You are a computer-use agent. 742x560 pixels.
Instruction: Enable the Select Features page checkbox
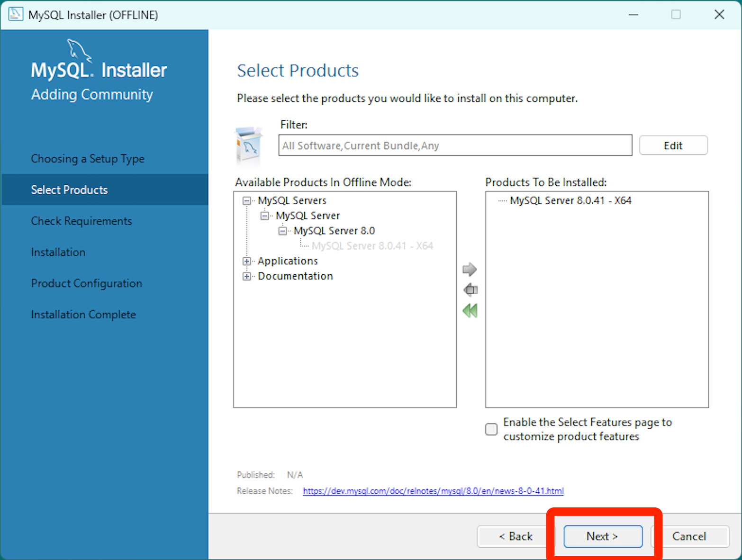491,429
